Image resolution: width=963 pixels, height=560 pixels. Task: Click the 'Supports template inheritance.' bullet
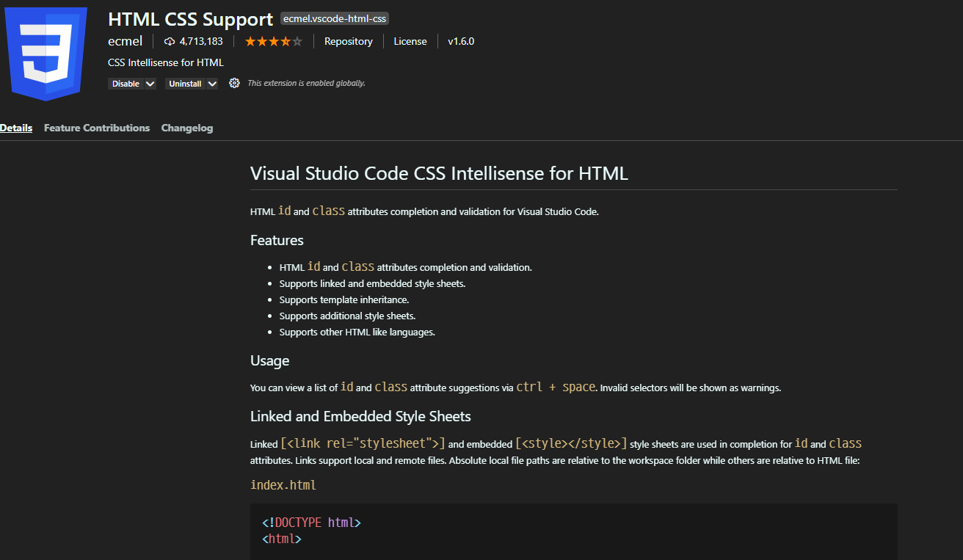tap(344, 299)
